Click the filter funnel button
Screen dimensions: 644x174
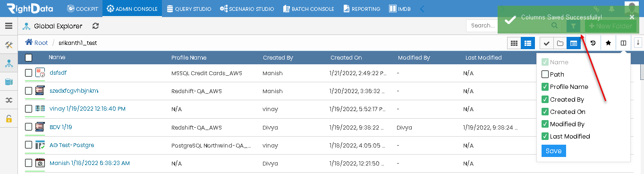[x=574, y=26]
